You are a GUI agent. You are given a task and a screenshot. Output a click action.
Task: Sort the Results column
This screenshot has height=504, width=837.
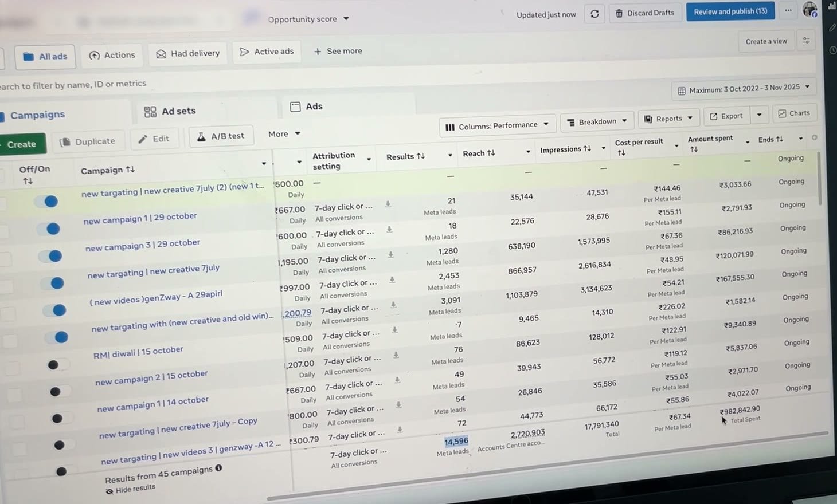click(421, 156)
